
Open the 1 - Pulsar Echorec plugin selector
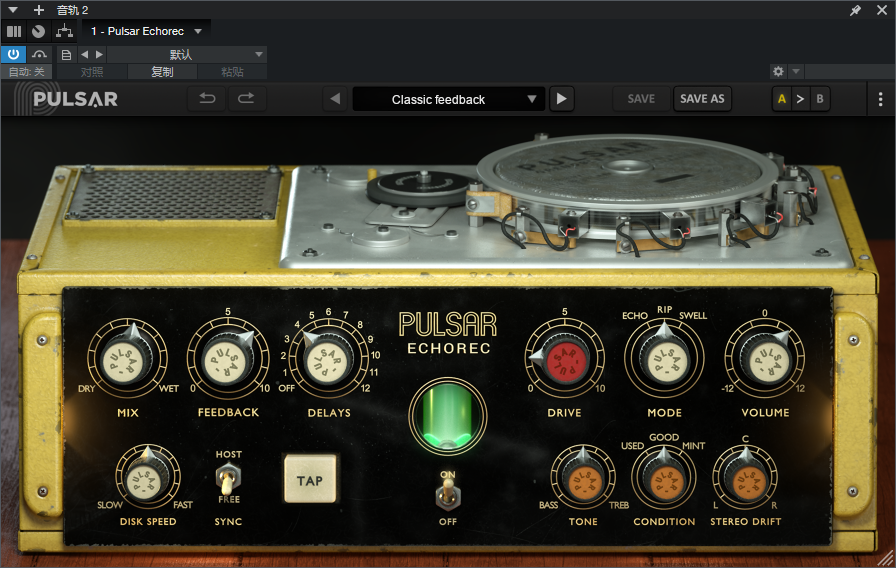[x=146, y=31]
